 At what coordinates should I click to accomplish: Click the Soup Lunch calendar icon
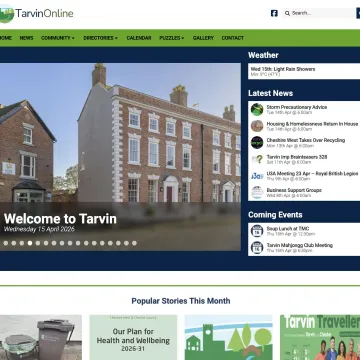pos(257,231)
